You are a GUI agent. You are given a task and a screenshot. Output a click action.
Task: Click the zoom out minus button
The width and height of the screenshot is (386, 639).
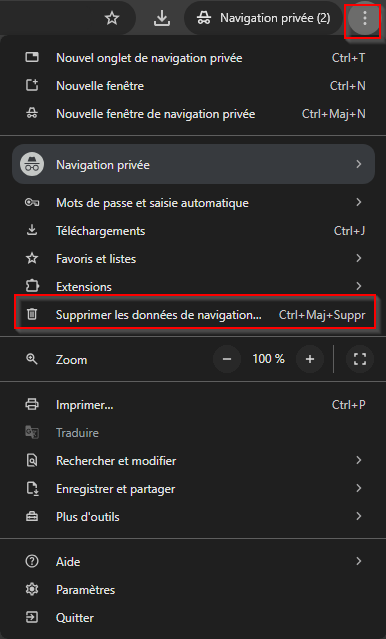point(227,359)
